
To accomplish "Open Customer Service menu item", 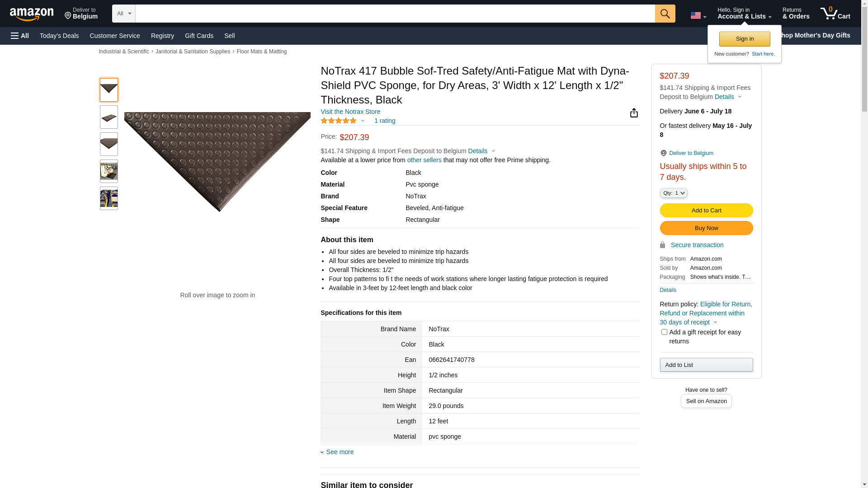I will point(115,36).
